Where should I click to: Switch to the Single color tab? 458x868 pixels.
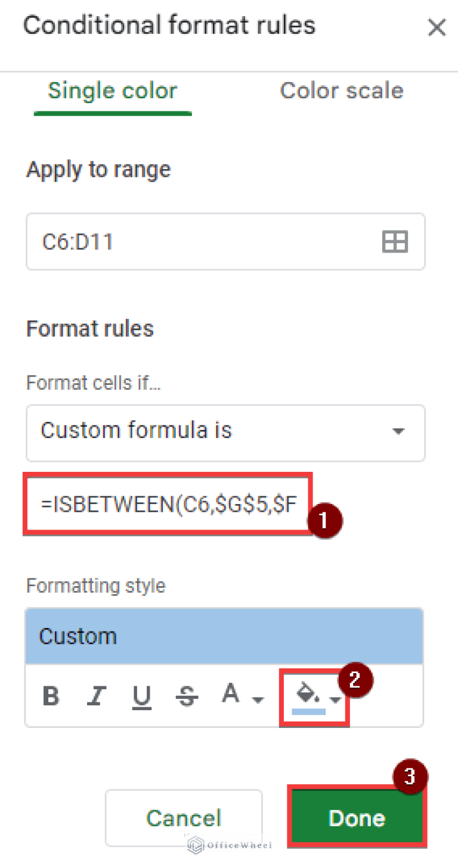112,90
